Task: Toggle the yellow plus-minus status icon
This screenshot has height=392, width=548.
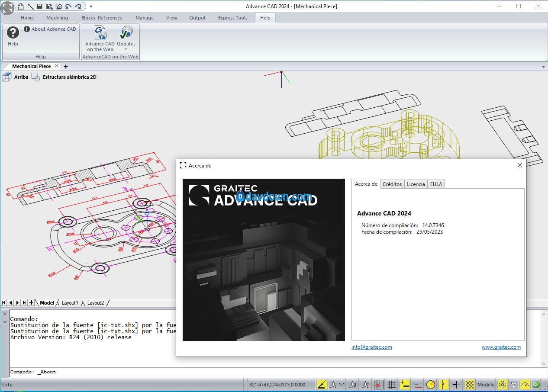Action: 405,384
